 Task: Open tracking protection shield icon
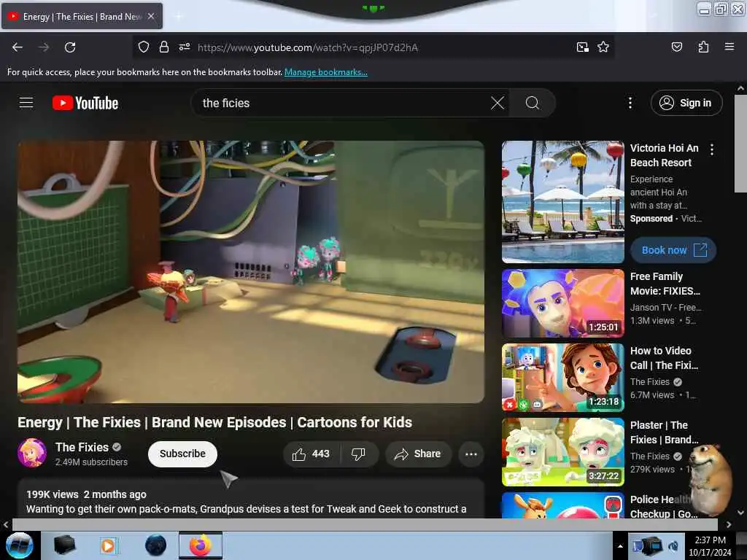144,47
